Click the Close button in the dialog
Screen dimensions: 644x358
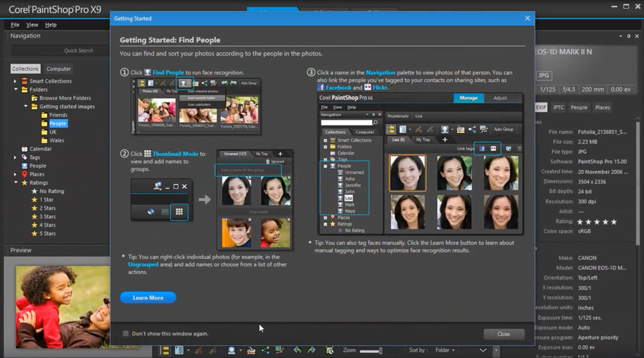504,334
